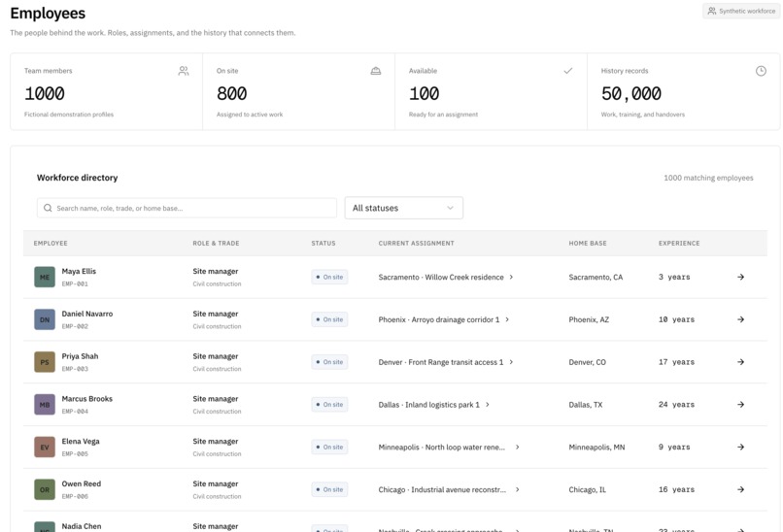Image resolution: width=783 pixels, height=532 pixels.
Task: Expand Phoenix Arroyo drainage corridor chevron
Action: click(507, 319)
